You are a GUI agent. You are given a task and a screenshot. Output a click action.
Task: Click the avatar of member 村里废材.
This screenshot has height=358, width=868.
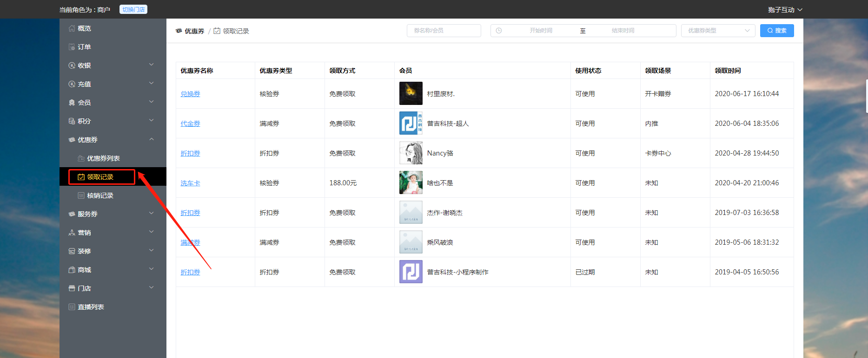point(411,93)
